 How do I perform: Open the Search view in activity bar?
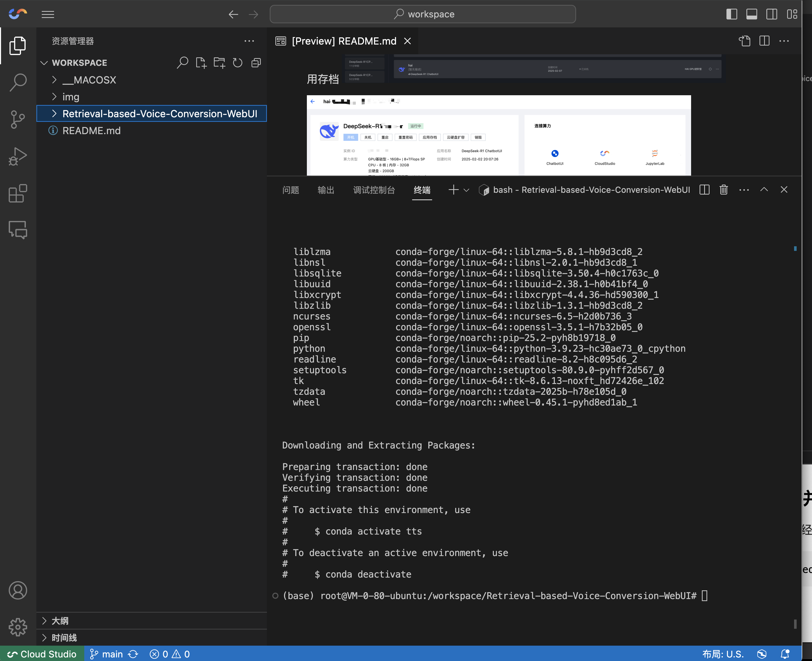[x=17, y=82]
